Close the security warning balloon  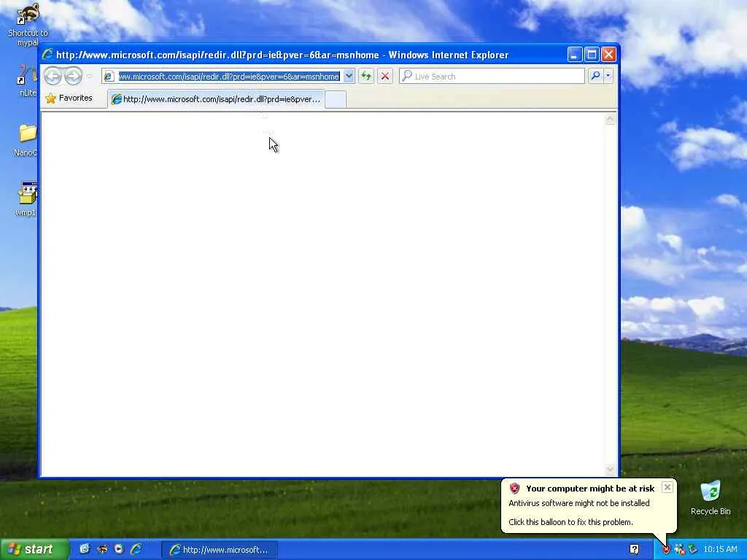[667, 487]
